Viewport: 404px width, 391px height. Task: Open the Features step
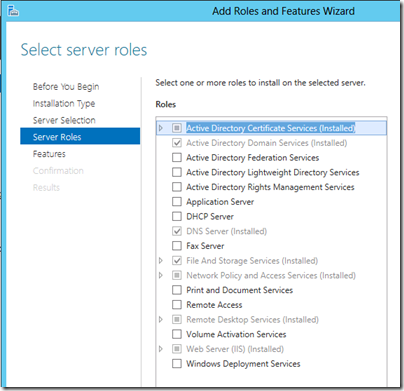pyautogui.click(x=49, y=154)
